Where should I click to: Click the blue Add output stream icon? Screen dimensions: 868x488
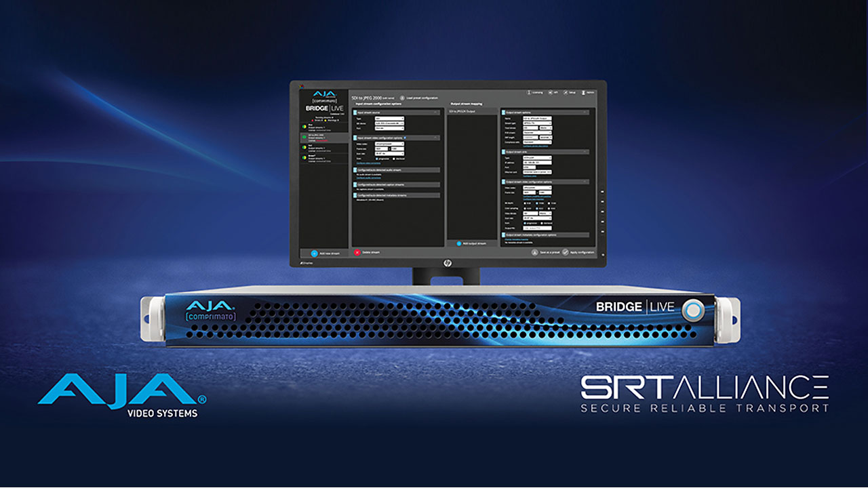[x=458, y=243]
